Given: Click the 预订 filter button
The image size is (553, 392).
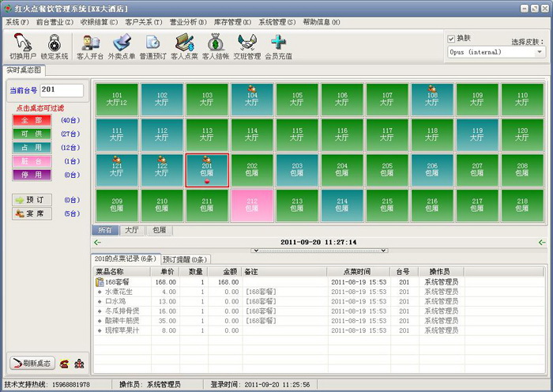Looking at the screenshot, I should 32,200.
